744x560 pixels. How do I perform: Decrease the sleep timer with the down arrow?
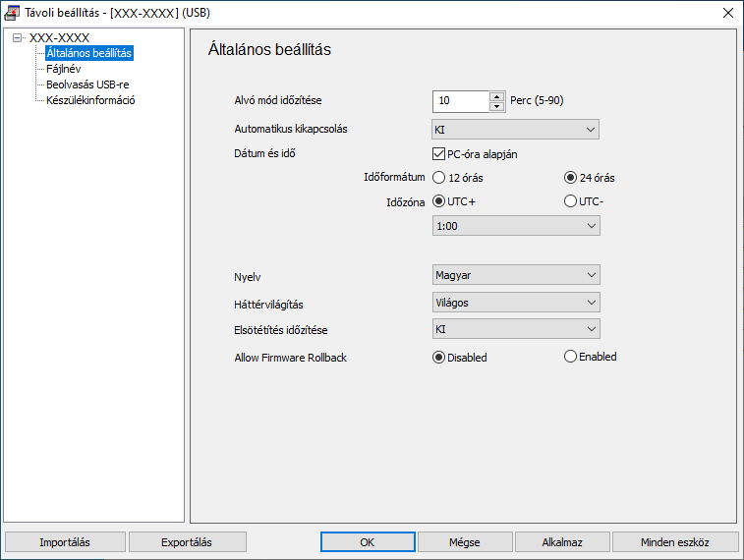click(x=496, y=106)
